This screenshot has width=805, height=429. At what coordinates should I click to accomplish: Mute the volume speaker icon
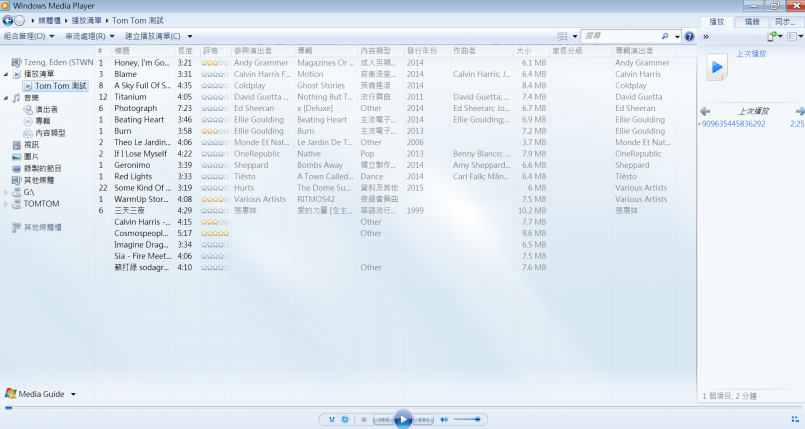coord(444,419)
